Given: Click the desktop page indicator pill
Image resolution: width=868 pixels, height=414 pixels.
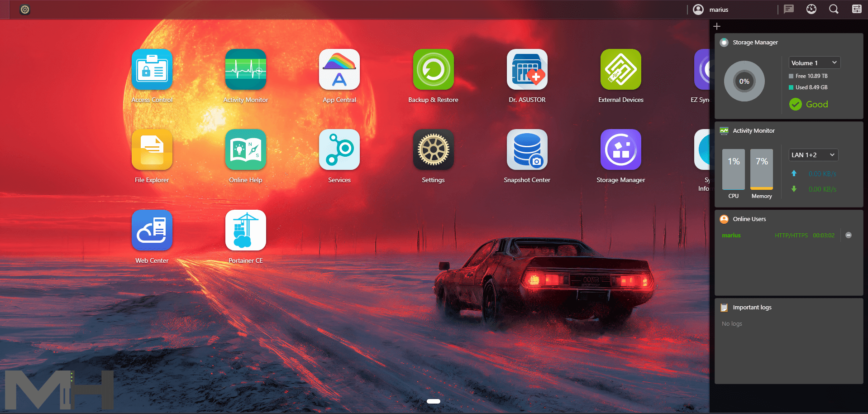Looking at the screenshot, I should click(x=434, y=401).
